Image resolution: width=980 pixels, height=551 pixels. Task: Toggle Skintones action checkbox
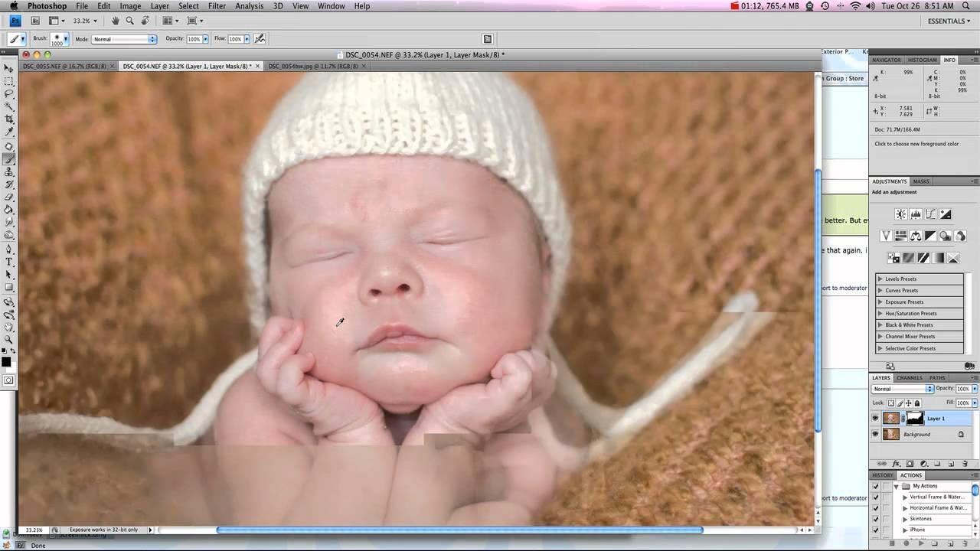(876, 519)
